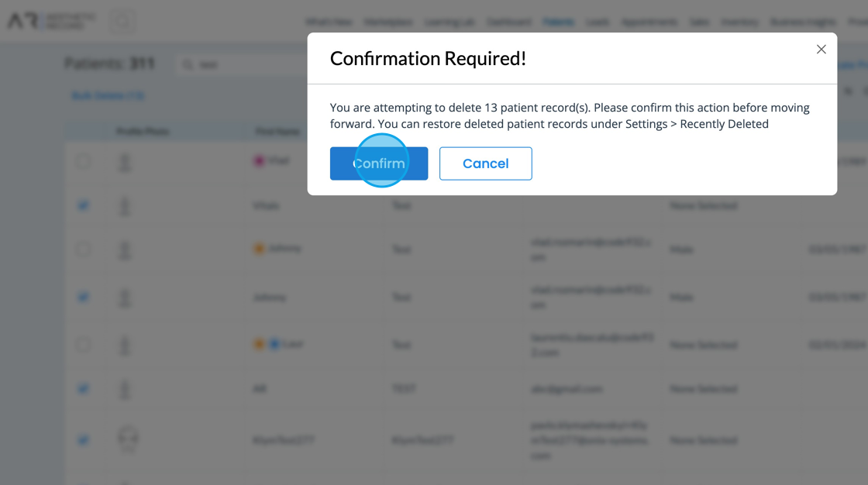
Task: Open the Inventory section in top navigation
Action: [x=739, y=22]
